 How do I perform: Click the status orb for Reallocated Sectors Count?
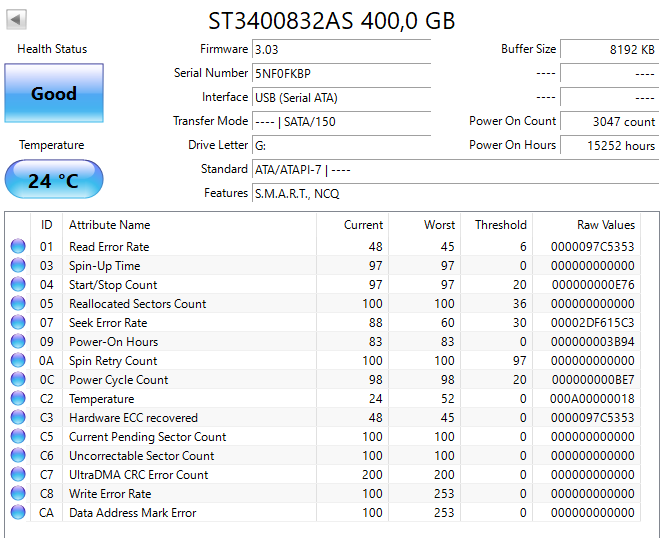(x=18, y=304)
